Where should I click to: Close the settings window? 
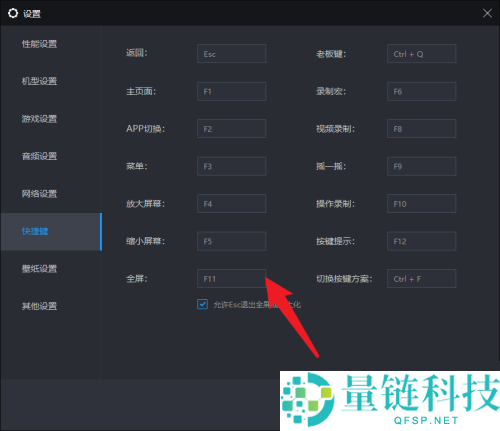[x=487, y=13]
